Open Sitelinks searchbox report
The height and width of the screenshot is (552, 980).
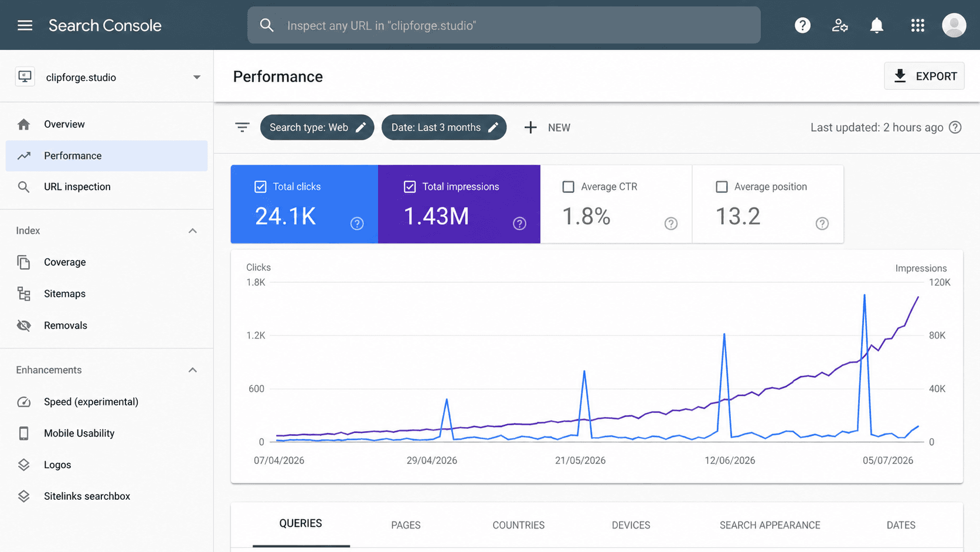[106, 496]
